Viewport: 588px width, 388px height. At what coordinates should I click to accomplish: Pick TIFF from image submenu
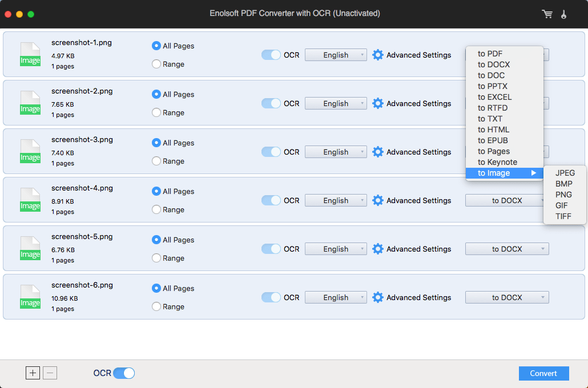tap(565, 217)
